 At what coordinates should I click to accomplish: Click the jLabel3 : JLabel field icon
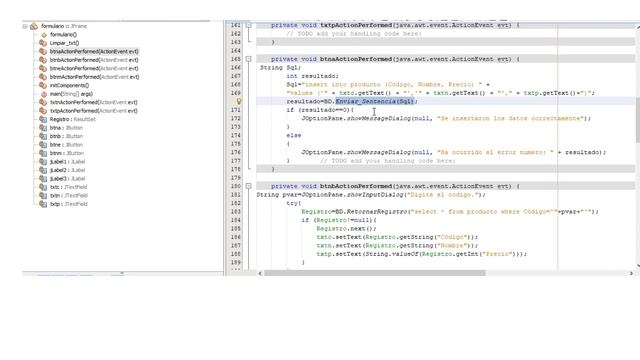tap(43, 178)
